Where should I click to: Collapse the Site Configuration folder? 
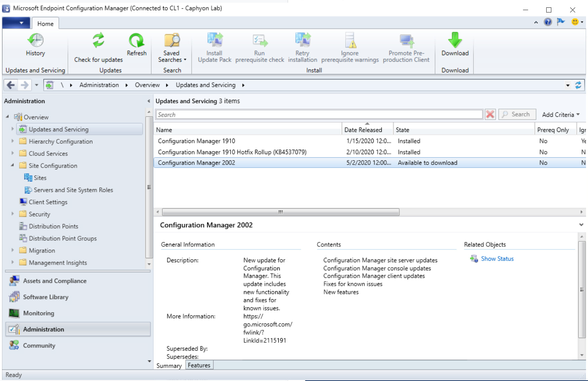pos(12,165)
